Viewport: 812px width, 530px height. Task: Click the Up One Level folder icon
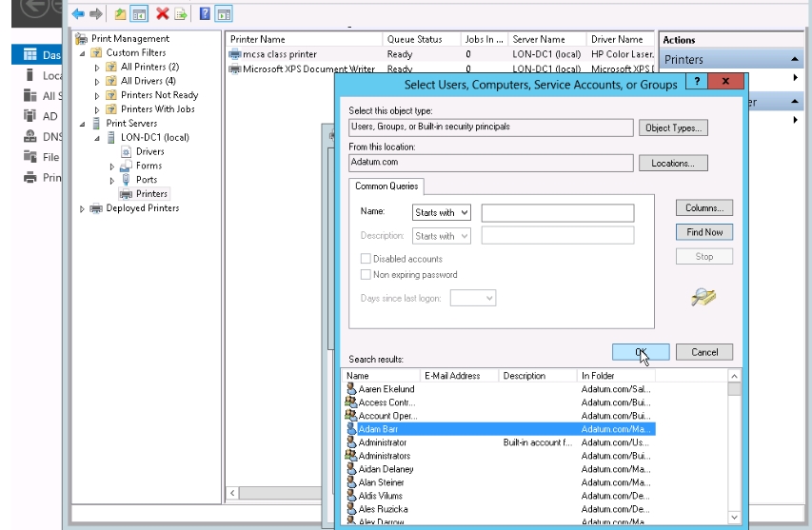(x=121, y=14)
